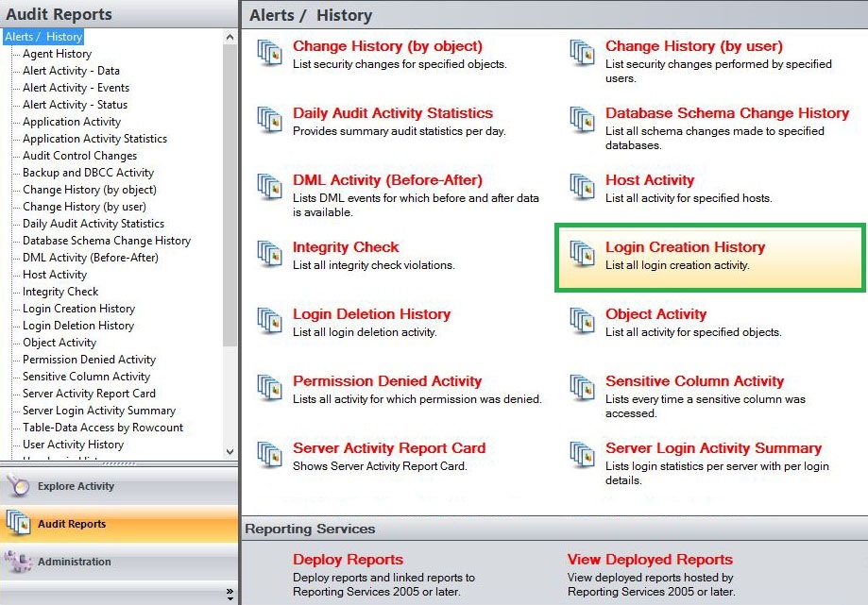This screenshot has width=868, height=605.
Task: Select Backup and DBCC Activity tree item
Action: point(88,173)
